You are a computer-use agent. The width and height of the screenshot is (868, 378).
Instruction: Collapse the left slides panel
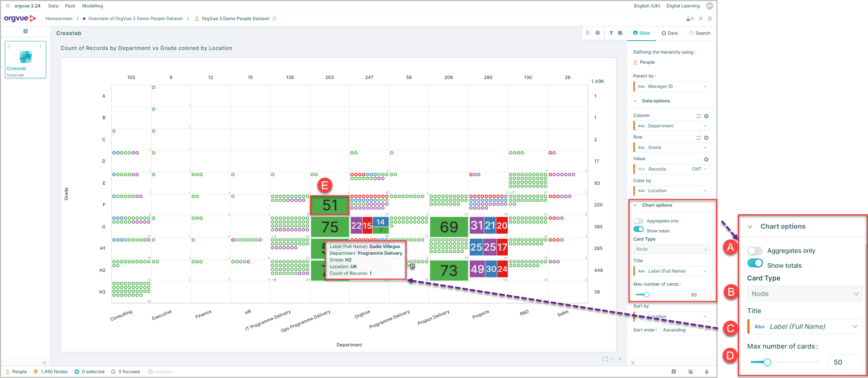pyautogui.click(x=44, y=363)
